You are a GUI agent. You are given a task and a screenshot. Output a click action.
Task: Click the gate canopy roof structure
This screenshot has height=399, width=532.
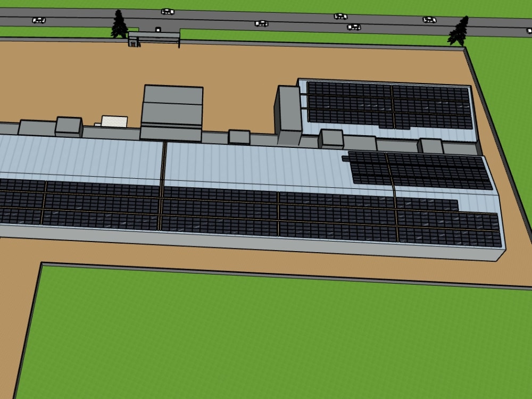tap(154, 36)
